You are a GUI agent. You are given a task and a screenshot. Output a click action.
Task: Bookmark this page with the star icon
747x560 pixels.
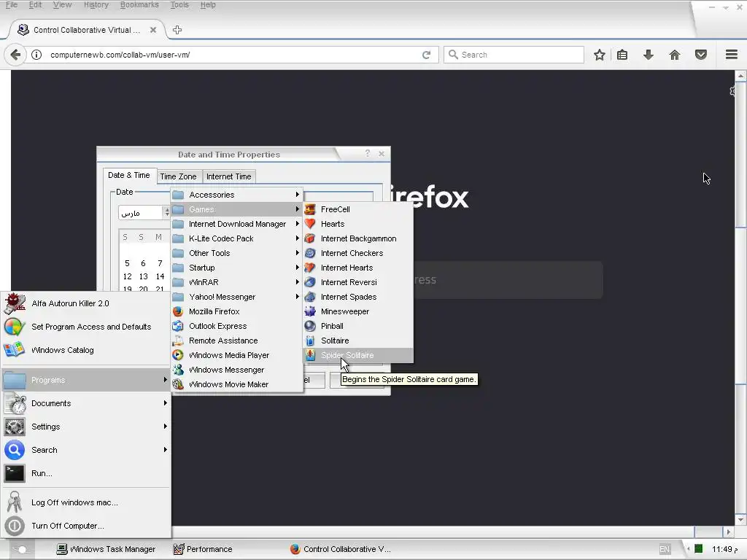(x=600, y=55)
